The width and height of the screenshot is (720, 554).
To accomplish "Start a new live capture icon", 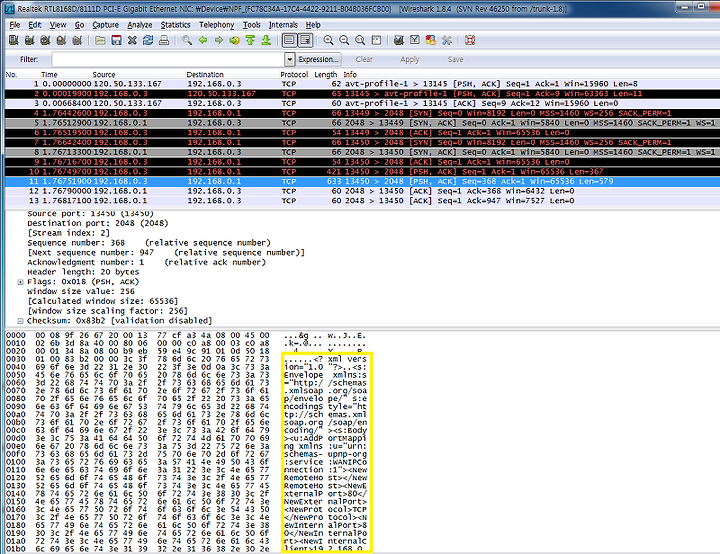I will coord(45,40).
